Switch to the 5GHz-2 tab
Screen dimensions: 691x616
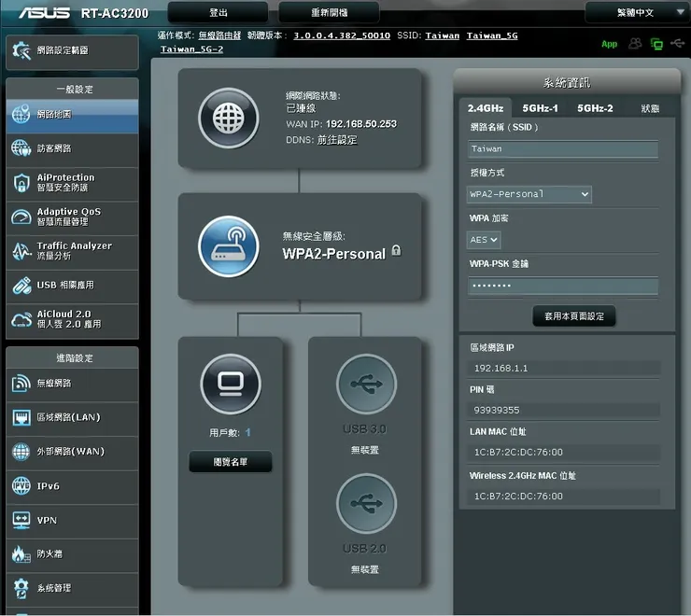[x=595, y=108]
